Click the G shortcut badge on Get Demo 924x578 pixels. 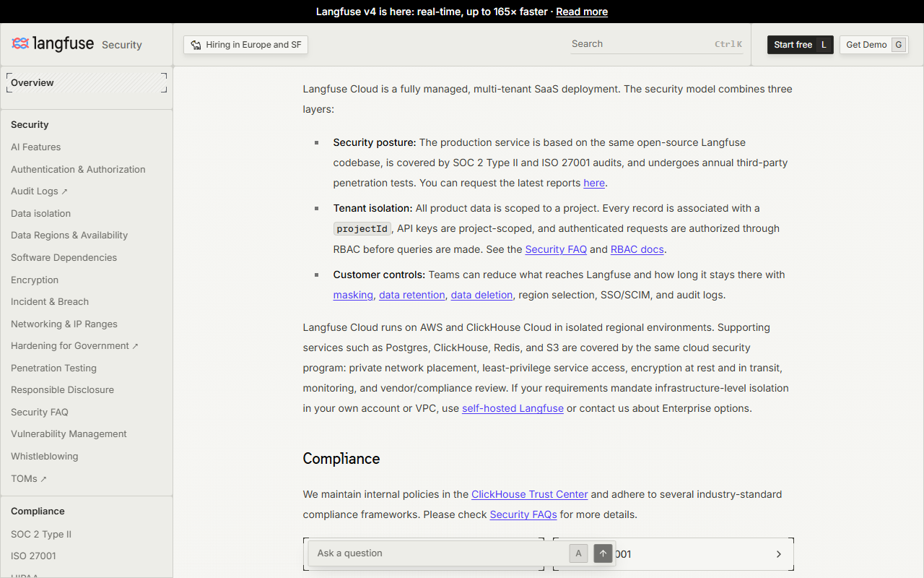coord(898,45)
